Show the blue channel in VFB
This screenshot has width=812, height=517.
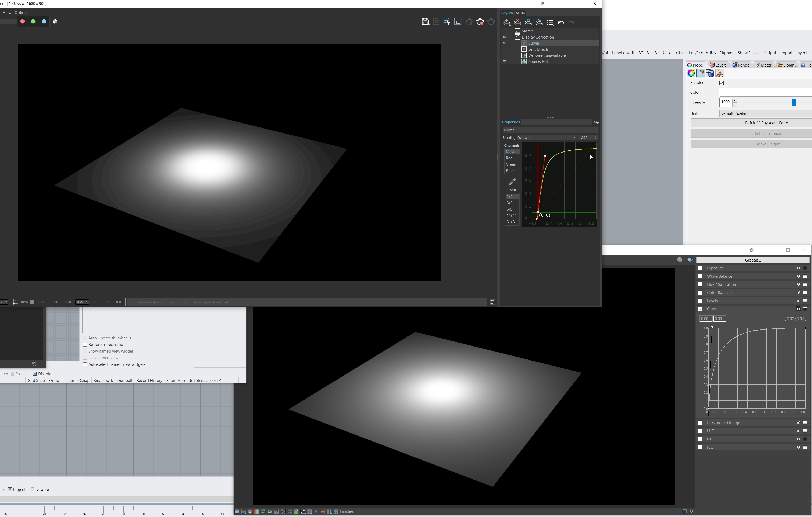(44, 22)
